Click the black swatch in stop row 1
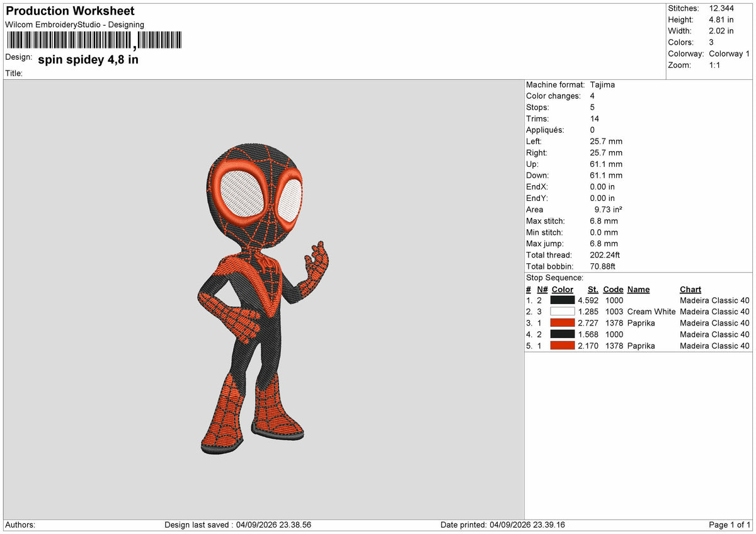The width and height of the screenshot is (756, 534). (x=563, y=300)
